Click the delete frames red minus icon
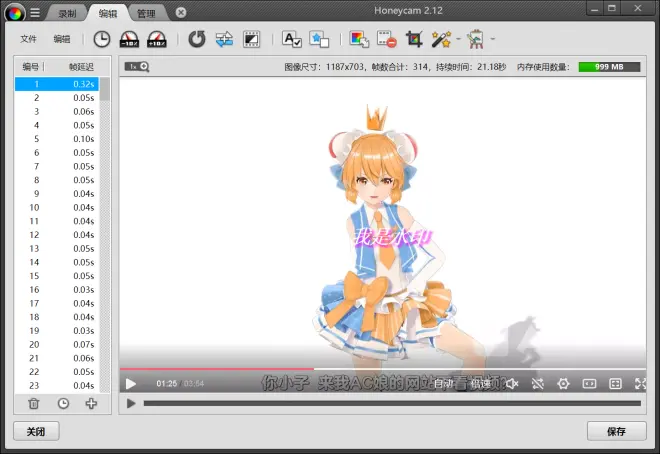Screen dimensions: 660x454 [387, 39]
